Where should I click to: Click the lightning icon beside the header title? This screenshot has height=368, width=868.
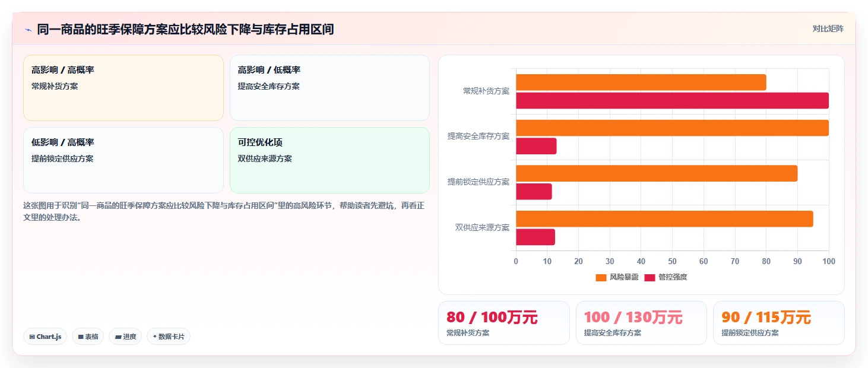point(28,30)
